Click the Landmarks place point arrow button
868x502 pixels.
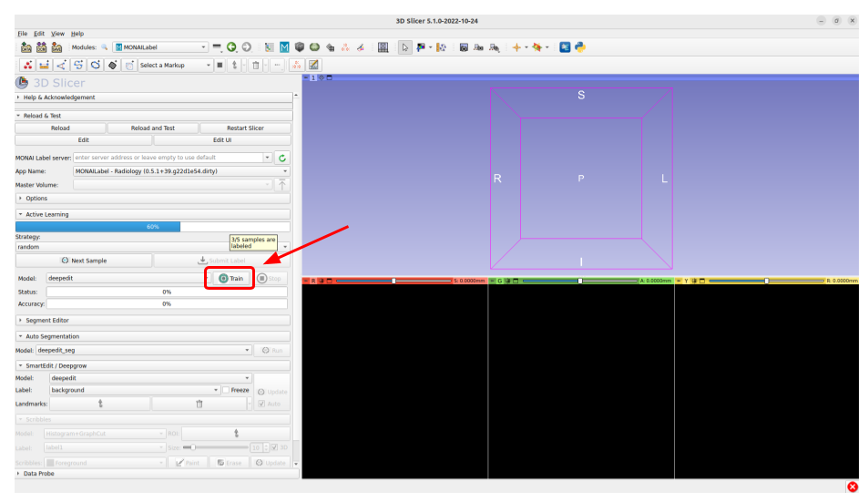100,404
